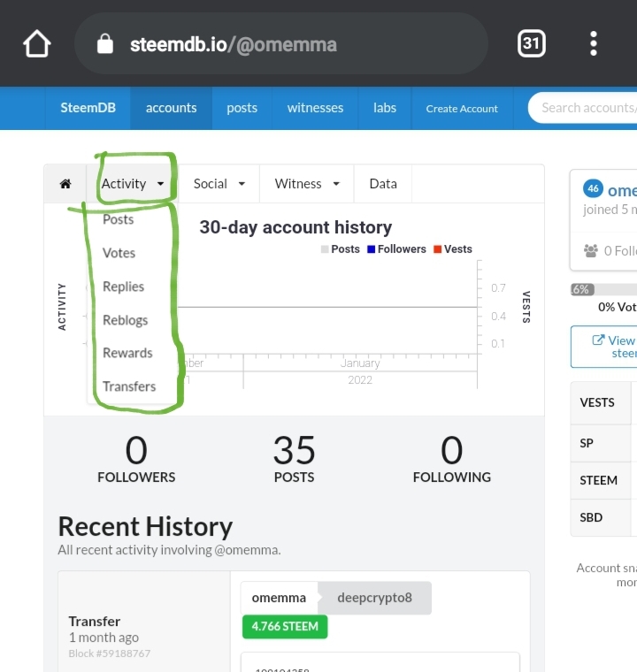Click the STEEM table row label
637x672 pixels.
pyautogui.click(x=598, y=480)
